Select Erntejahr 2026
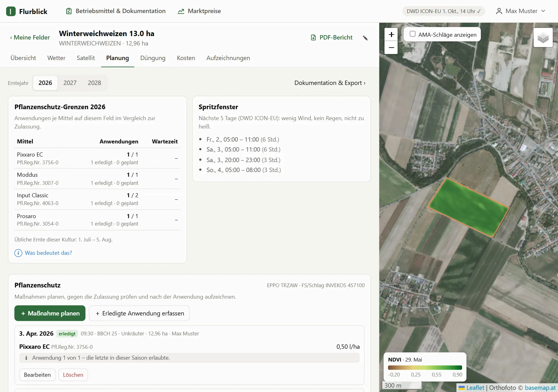558x392 pixels. 45,83
